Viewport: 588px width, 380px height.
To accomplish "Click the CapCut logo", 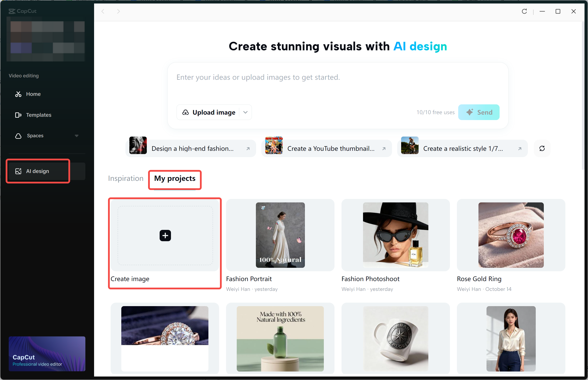I will click(22, 11).
